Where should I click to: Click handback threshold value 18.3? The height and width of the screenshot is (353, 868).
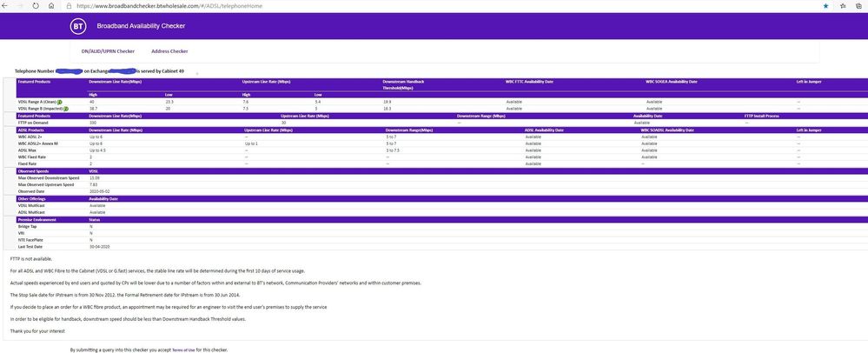click(x=387, y=109)
